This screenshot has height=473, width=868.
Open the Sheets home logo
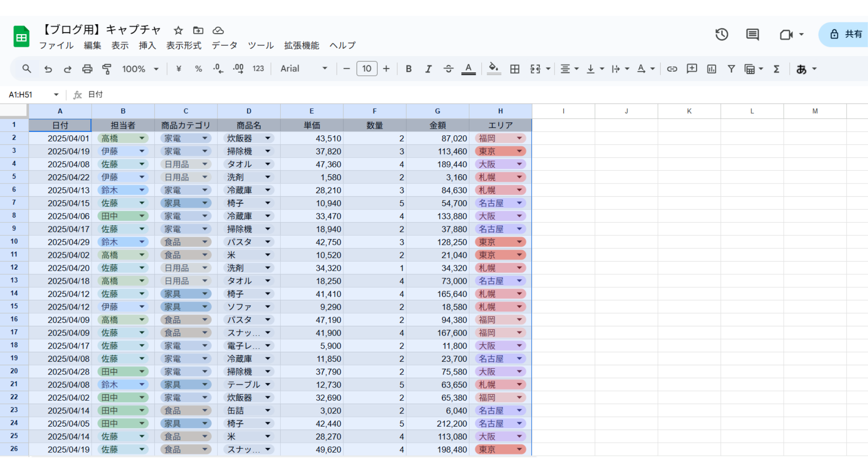[x=21, y=36]
